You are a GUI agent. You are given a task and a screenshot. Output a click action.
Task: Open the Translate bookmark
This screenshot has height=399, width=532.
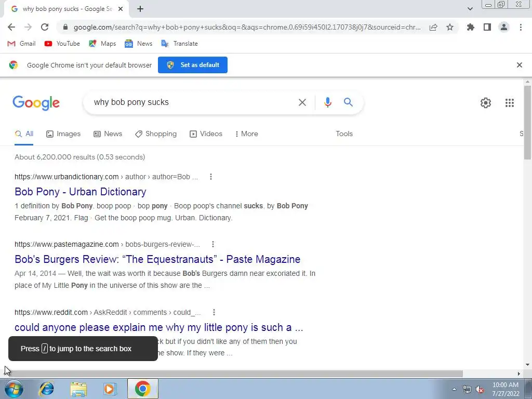(x=179, y=44)
